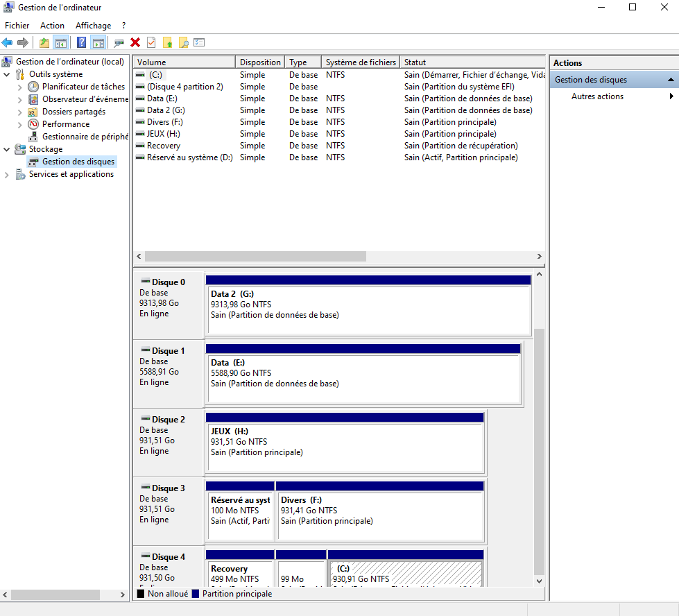Select the Data 2 (G:) partition block
Viewport: 679px width, 616px height.
[368, 305]
